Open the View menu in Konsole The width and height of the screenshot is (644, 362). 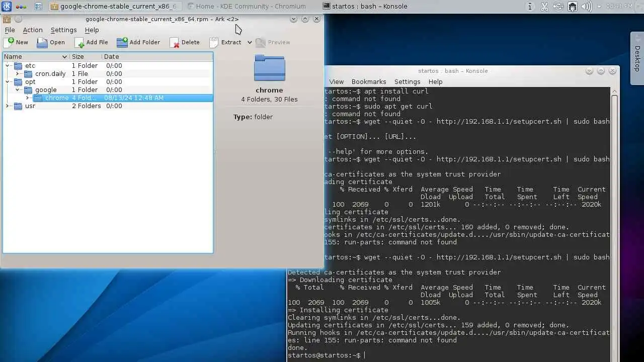(x=336, y=81)
